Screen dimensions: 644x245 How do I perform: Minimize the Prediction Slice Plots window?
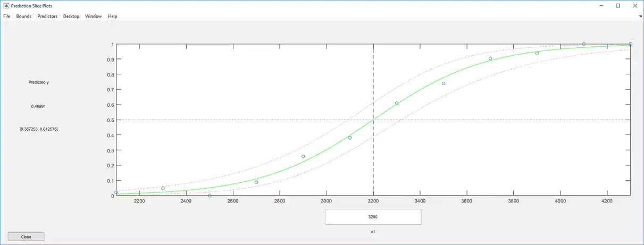click(x=600, y=5)
